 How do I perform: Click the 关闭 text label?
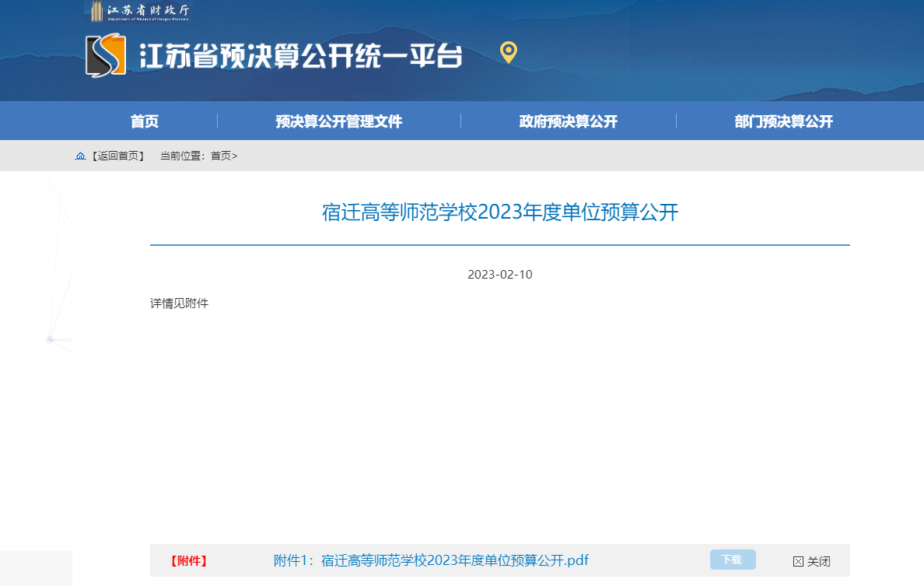[x=818, y=561]
